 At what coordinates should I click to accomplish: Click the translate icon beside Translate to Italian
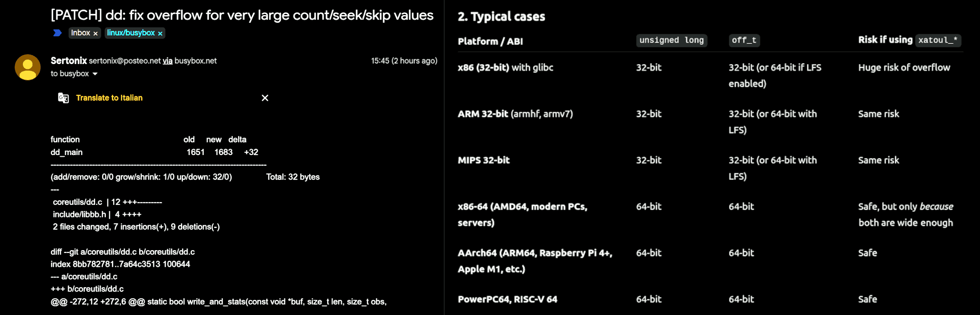(63, 98)
